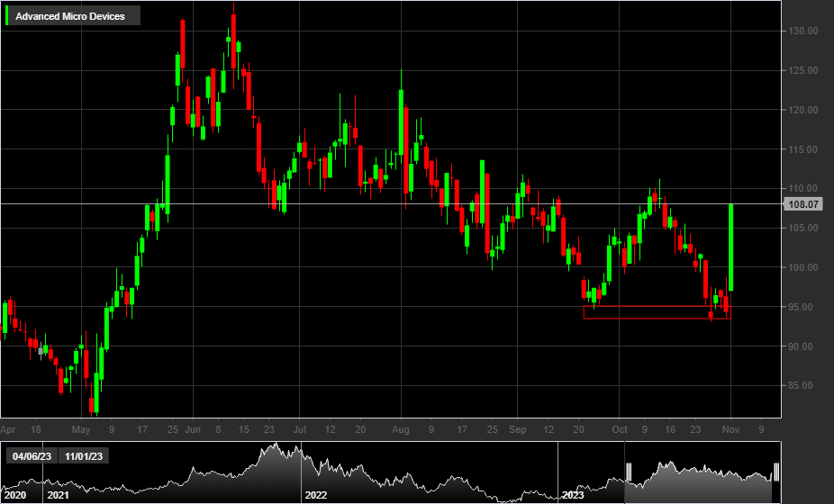This screenshot has width=834, height=504.
Task: Click the 105.00 price axis label
Action: click(x=803, y=228)
